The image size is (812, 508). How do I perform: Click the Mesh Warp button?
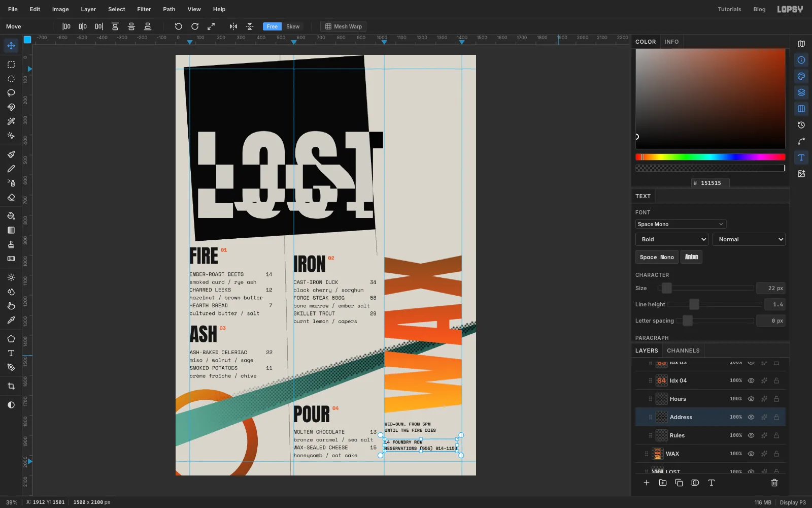coord(343,26)
